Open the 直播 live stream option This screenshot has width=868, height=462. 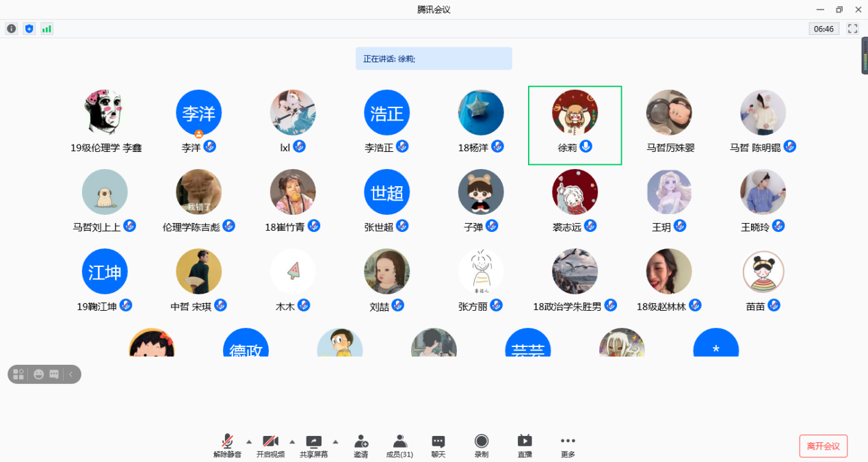pos(525,446)
